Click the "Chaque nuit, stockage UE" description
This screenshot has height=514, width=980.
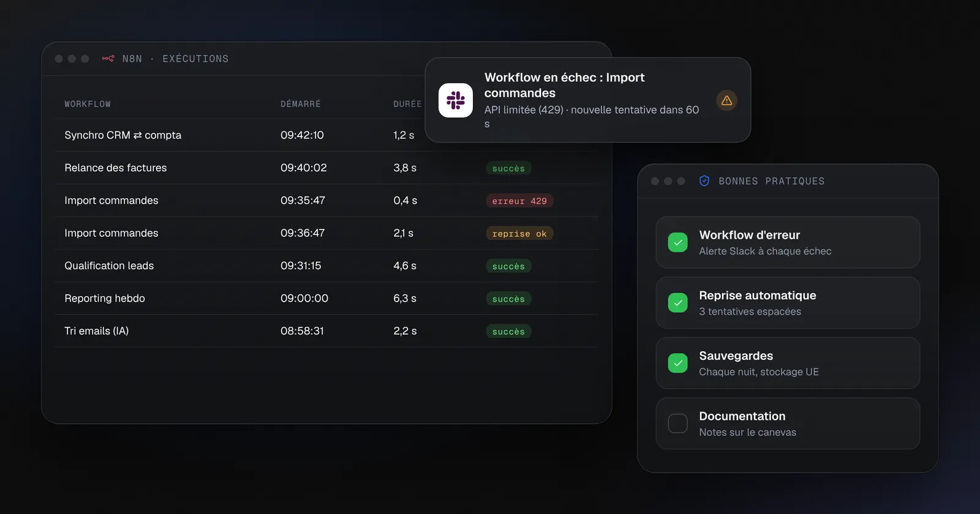759,372
